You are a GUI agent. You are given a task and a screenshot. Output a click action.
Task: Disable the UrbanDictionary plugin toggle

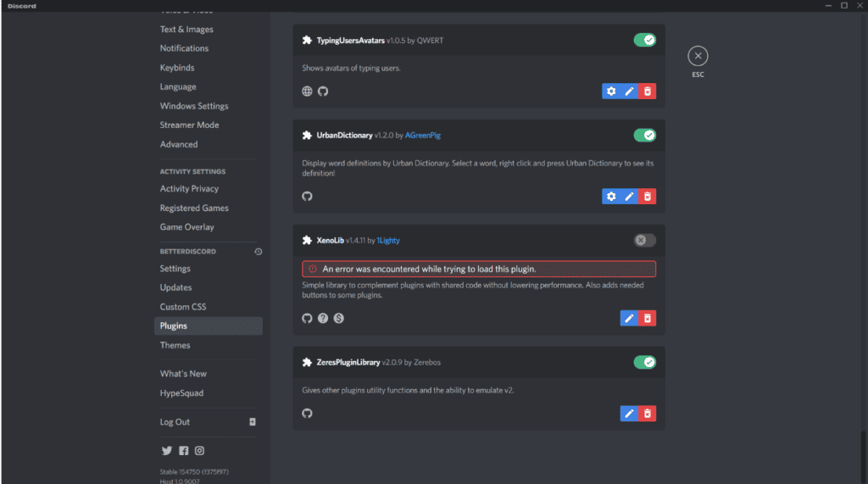point(645,135)
